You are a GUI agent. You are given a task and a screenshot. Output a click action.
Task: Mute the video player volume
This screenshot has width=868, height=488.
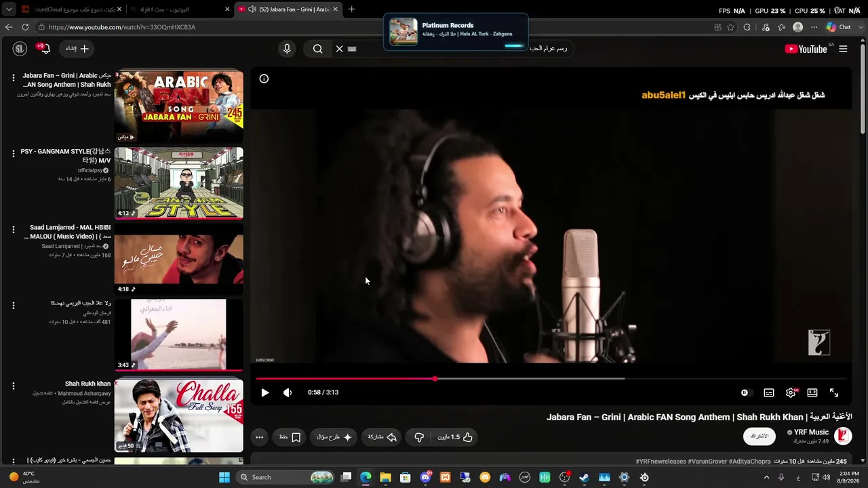pyautogui.click(x=288, y=392)
